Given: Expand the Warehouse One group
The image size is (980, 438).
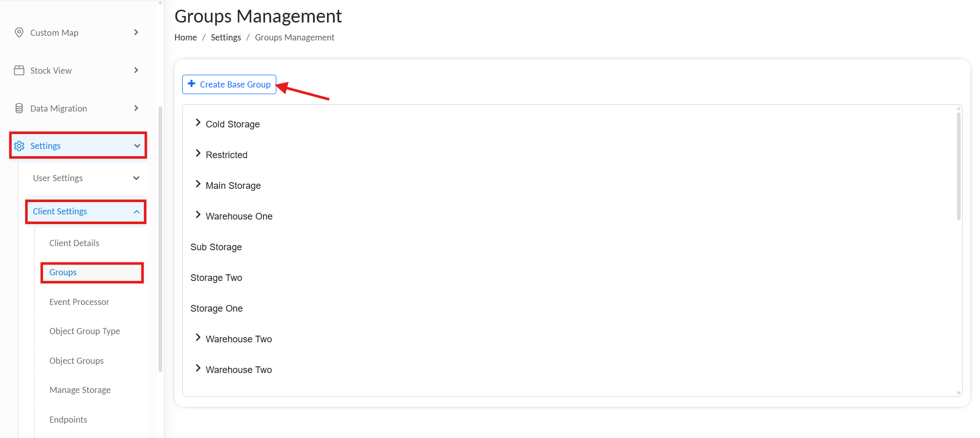Looking at the screenshot, I should coord(198,215).
